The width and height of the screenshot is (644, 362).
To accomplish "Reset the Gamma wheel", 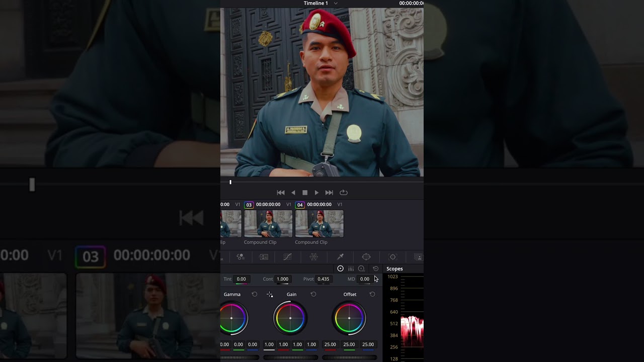I will [x=254, y=294].
